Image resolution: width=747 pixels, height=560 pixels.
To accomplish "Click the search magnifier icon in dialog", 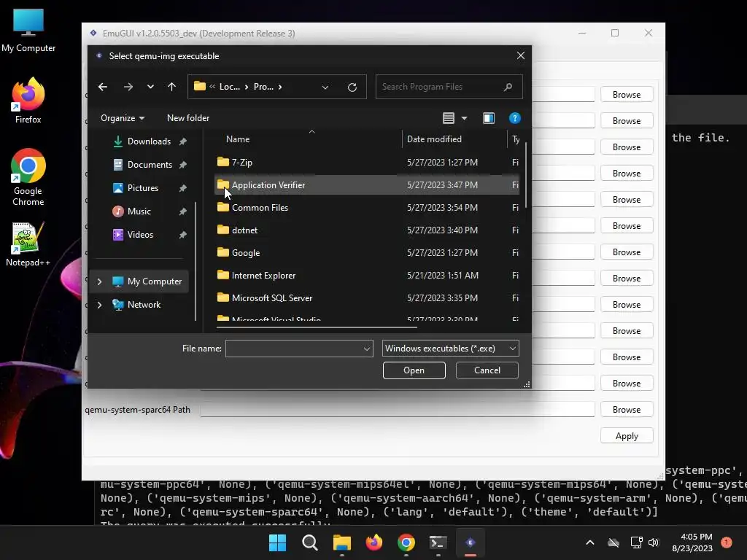I will (x=508, y=87).
